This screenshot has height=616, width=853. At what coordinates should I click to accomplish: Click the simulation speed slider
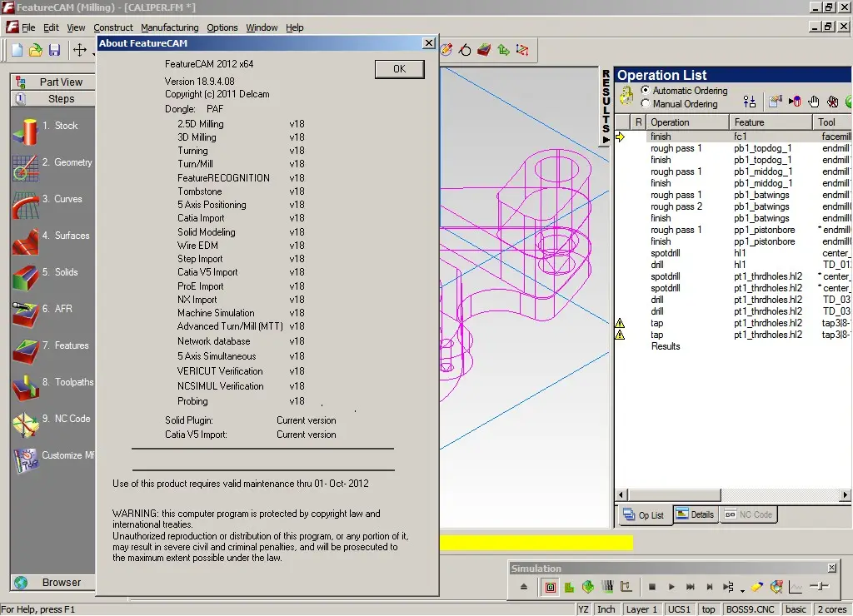(820, 587)
